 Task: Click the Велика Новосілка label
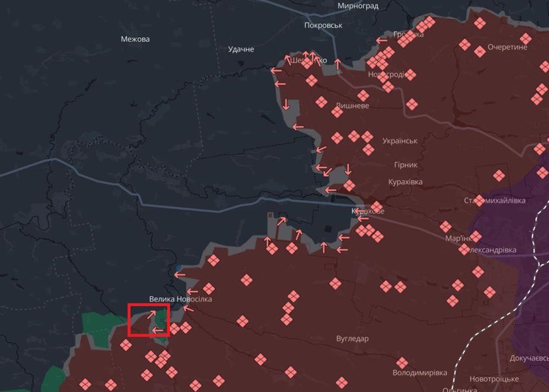[x=181, y=299]
